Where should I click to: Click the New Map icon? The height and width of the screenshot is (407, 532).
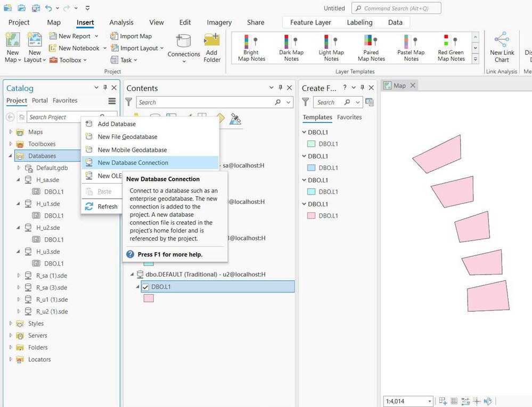pyautogui.click(x=13, y=40)
